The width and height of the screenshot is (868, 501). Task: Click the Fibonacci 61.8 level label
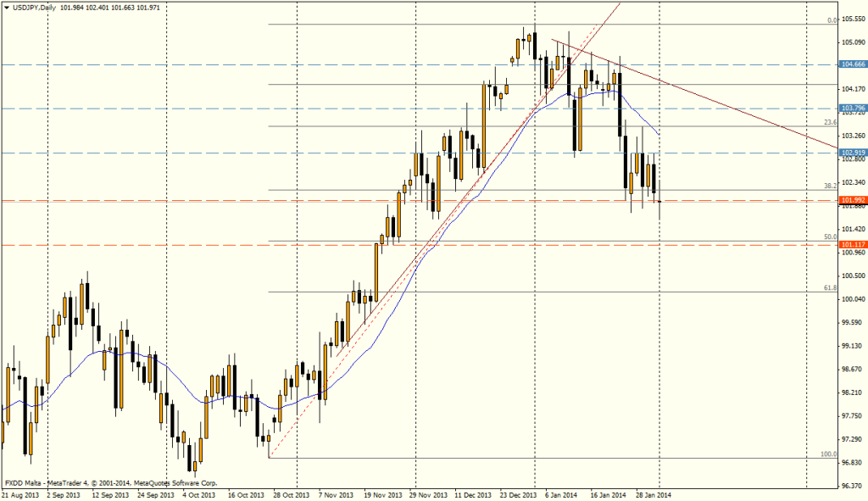831,287
